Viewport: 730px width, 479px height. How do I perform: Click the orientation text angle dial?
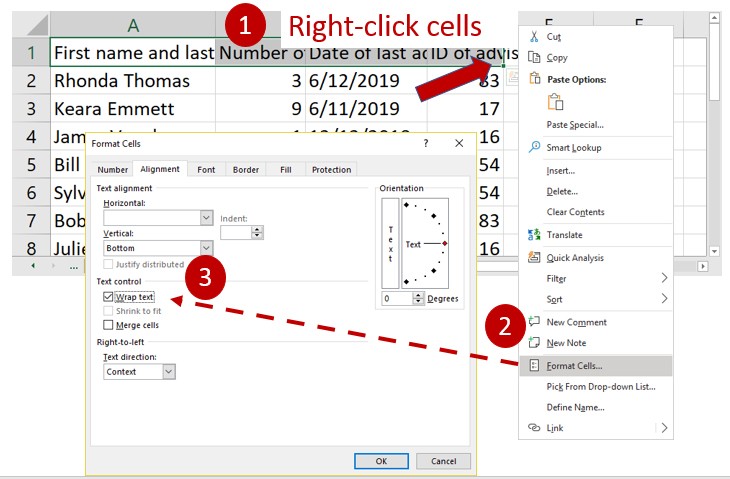coord(425,243)
